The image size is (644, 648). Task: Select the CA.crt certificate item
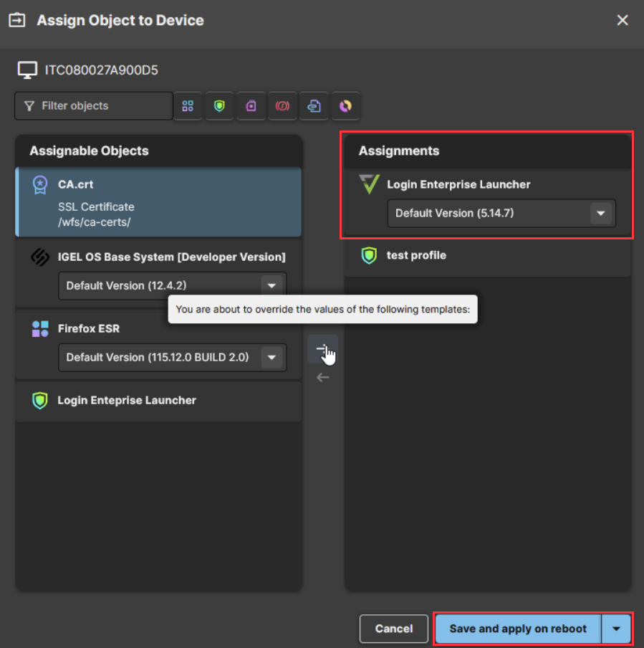coord(158,202)
